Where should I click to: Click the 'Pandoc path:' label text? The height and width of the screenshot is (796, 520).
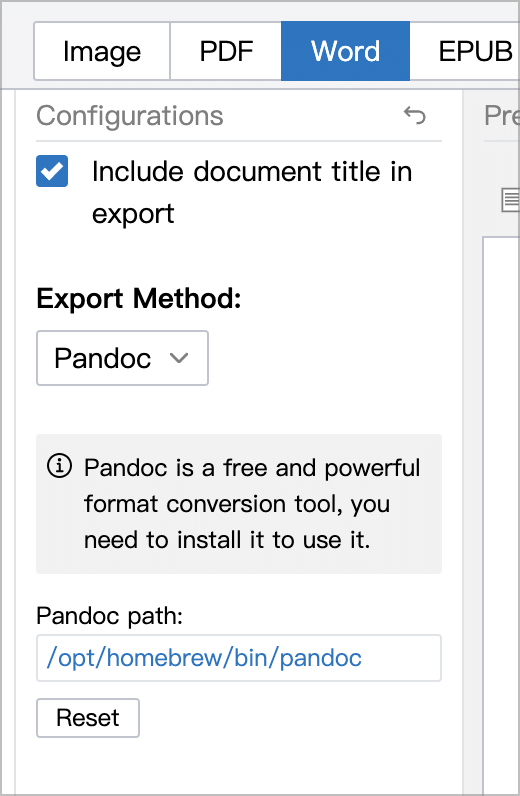click(x=109, y=616)
